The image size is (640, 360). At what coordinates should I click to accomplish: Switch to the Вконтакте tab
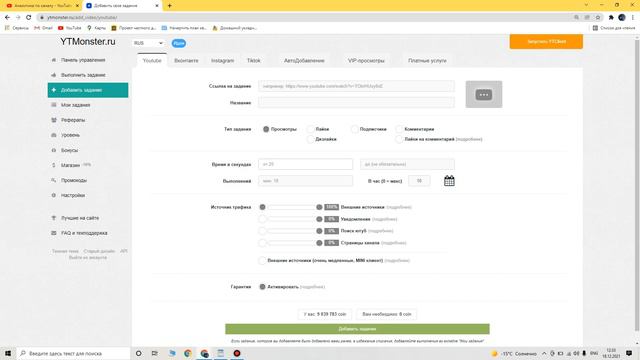(186, 60)
